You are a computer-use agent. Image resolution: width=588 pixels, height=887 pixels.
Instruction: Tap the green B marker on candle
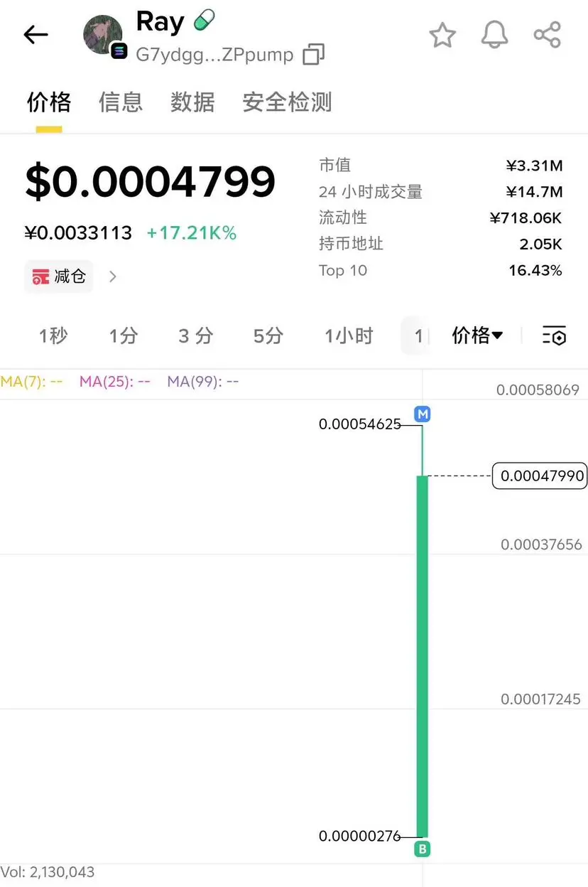pyautogui.click(x=423, y=849)
